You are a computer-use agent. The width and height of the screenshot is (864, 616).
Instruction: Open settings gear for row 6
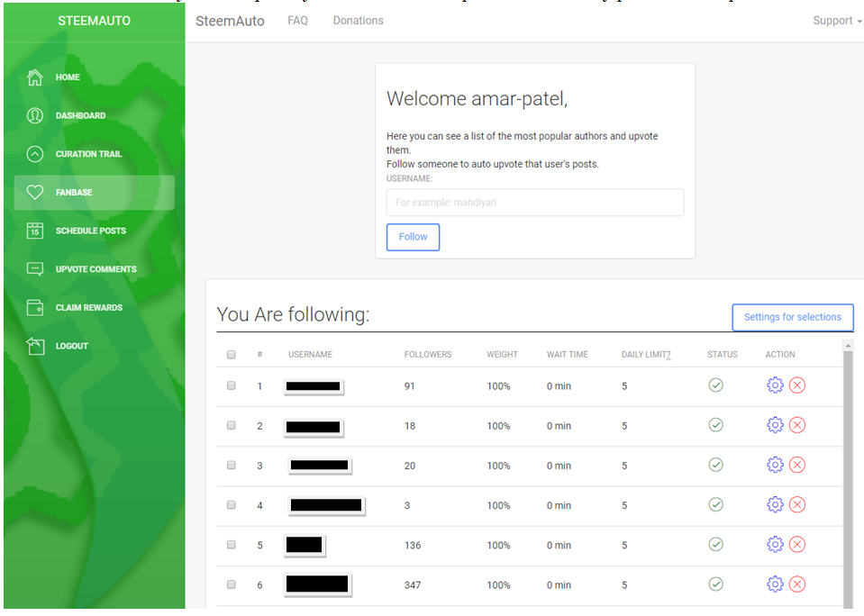775,584
